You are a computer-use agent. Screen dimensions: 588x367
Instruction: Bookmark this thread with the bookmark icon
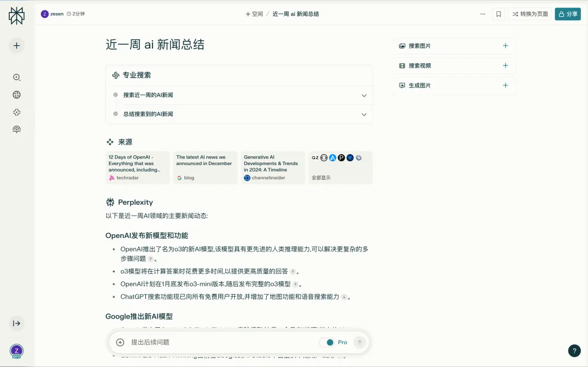(x=498, y=14)
